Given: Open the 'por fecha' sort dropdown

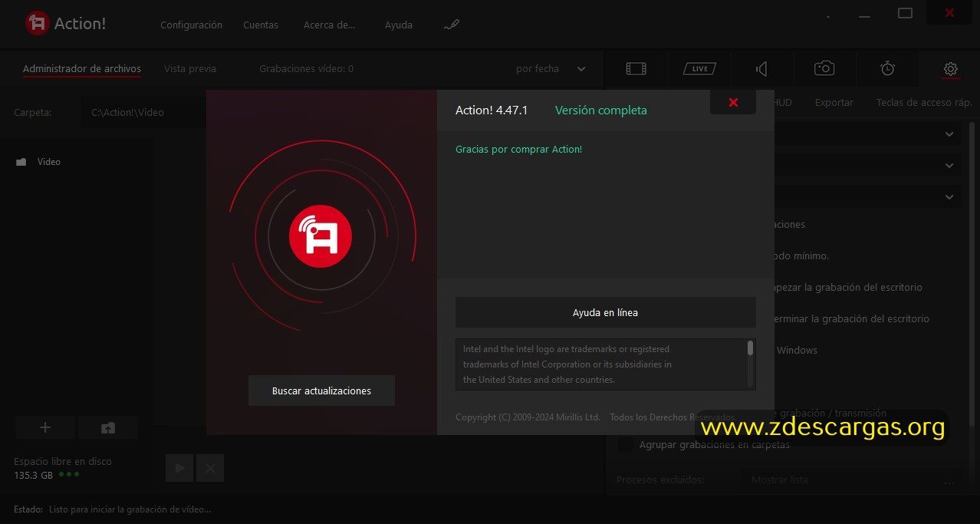Looking at the screenshot, I should tap(551, 68).
